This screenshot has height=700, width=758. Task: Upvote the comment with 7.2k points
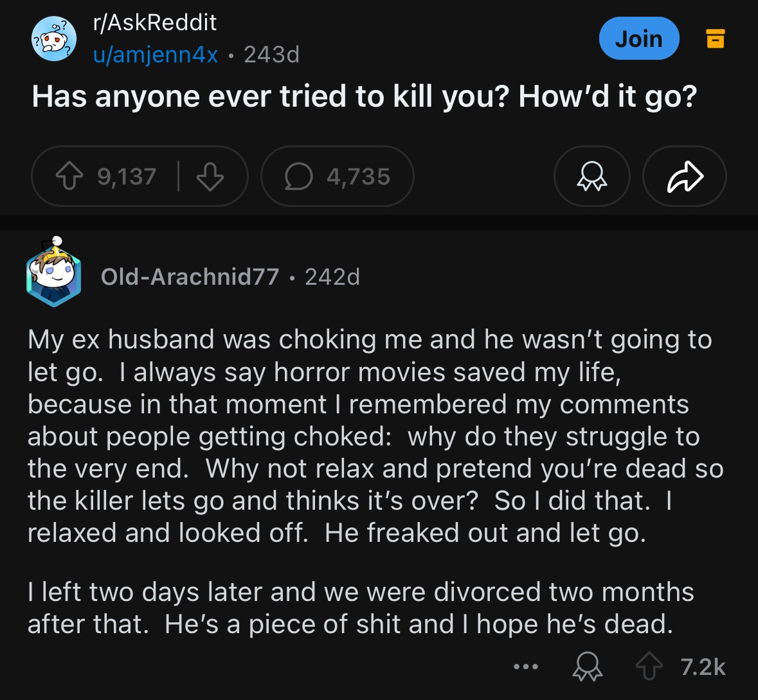649,667
